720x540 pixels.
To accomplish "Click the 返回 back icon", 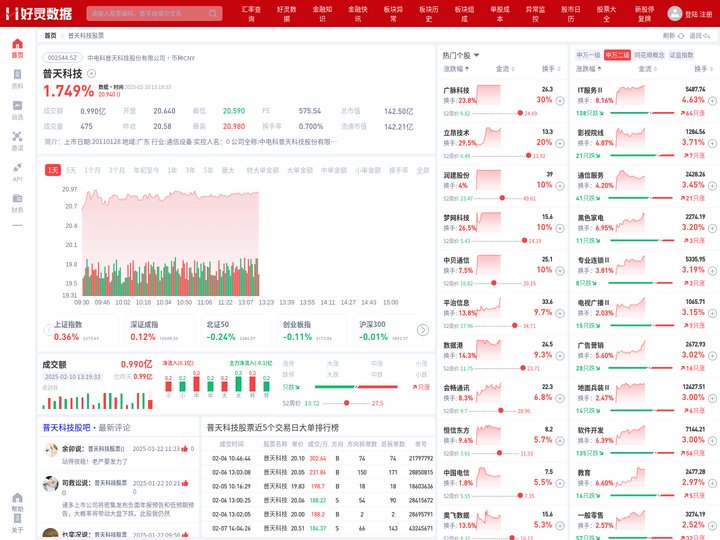I will click(707, 35).
